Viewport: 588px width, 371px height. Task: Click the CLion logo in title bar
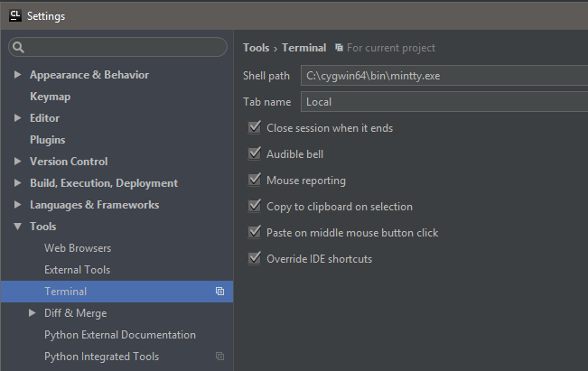pos(14,15)
